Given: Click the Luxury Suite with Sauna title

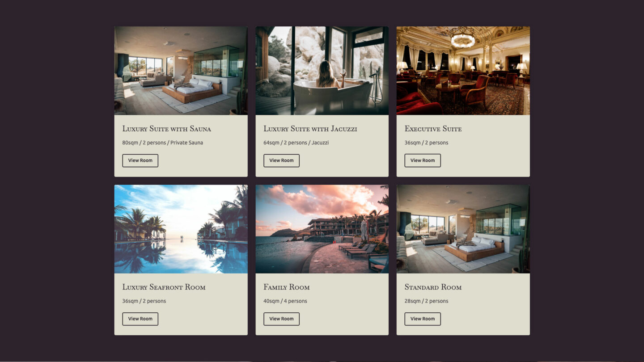Looking at the screenshot, I should click(x=166, y=129).
